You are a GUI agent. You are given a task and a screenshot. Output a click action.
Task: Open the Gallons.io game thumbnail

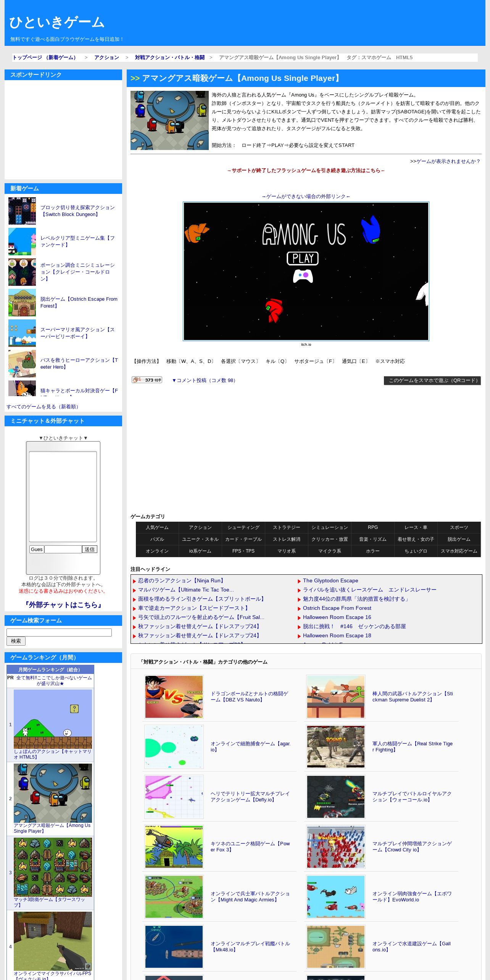(336, 947)
